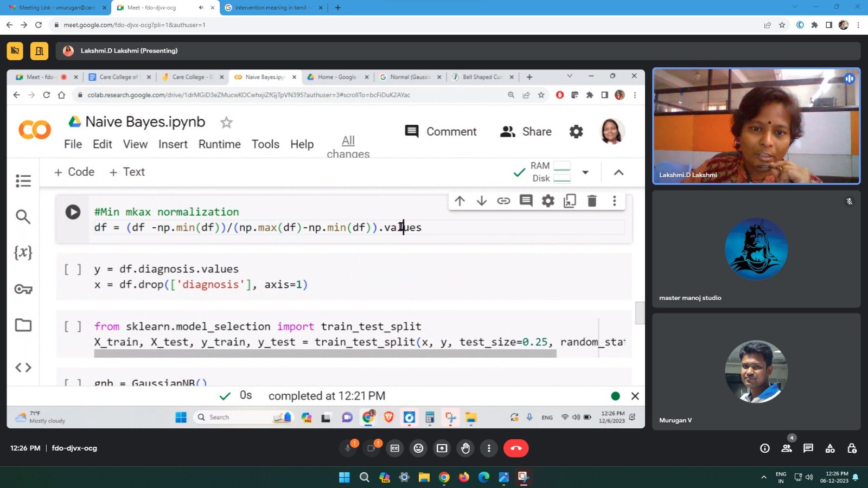This screenshot has height=488, width=868.
Task: Open the Files folder in Colab sidebar
Action: pyautogui.click(x=23, y=325)
